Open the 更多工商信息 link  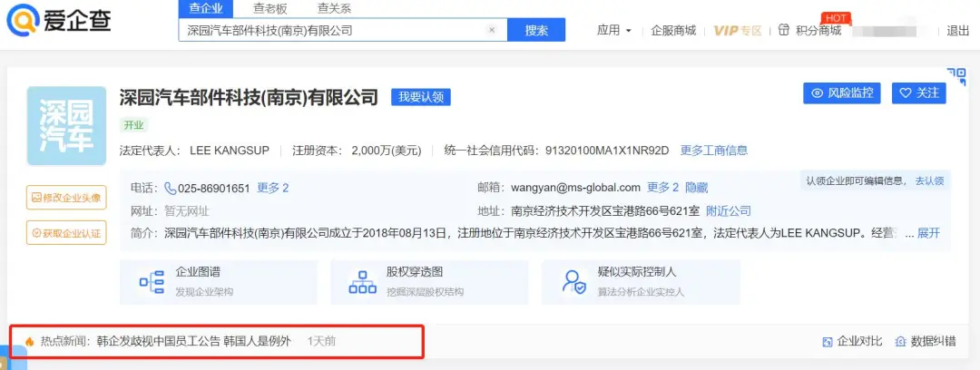tap(714, 151)
